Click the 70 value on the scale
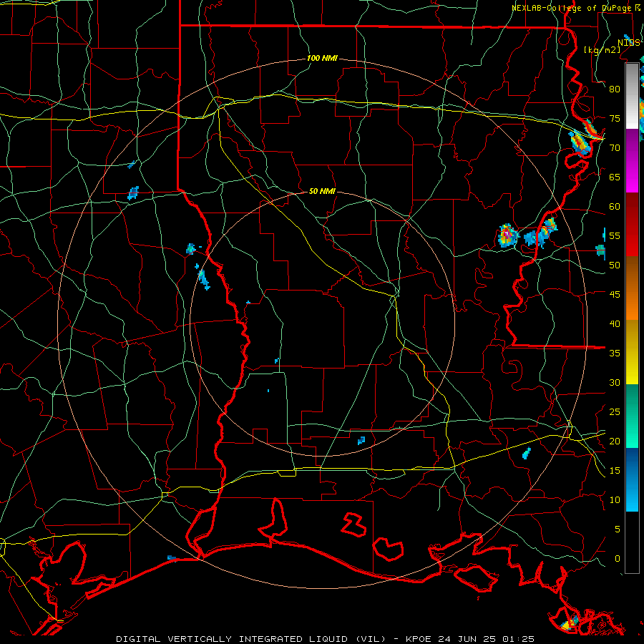 [615, 148]
